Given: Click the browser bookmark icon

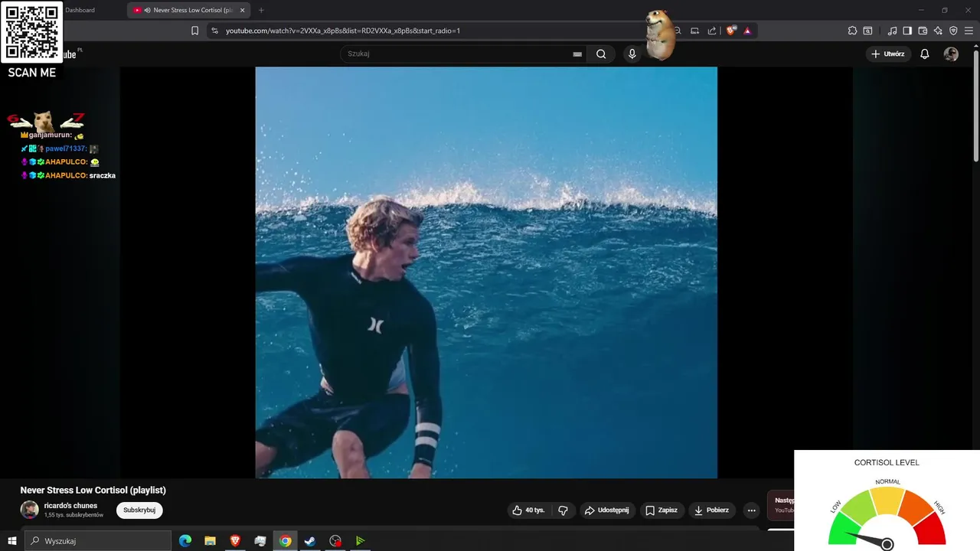Looking at the screenshot, I should 194,31.
